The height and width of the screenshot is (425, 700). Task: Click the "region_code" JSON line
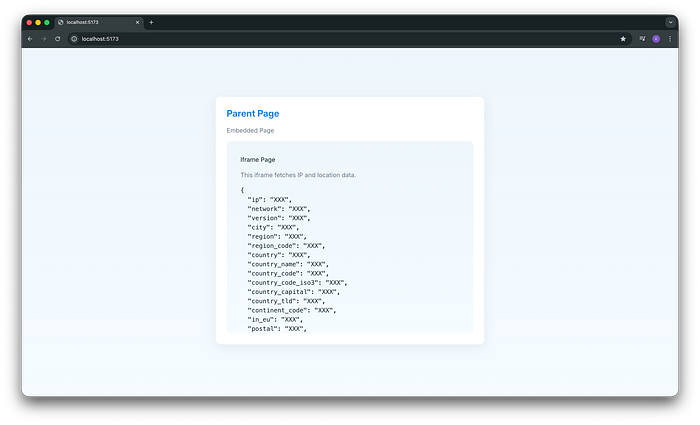[286, 246]
